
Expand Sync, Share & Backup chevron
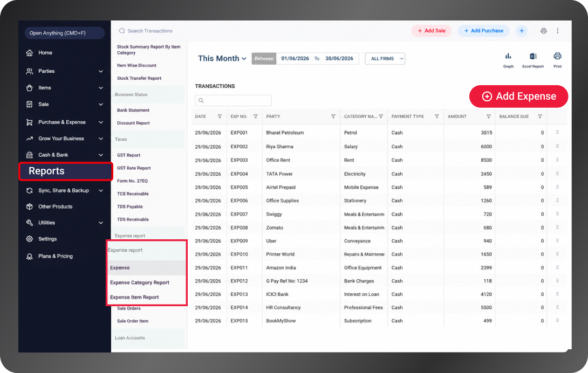click(101, 190)
